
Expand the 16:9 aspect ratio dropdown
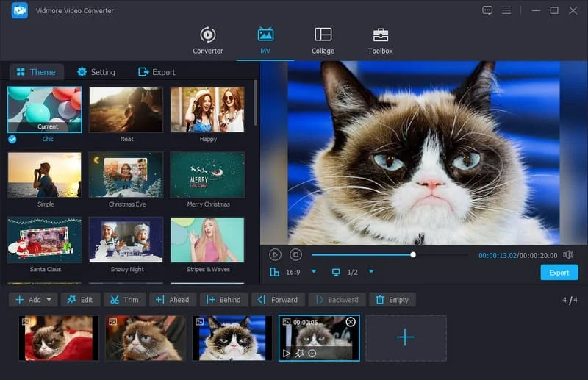click(x=314, y=272)
